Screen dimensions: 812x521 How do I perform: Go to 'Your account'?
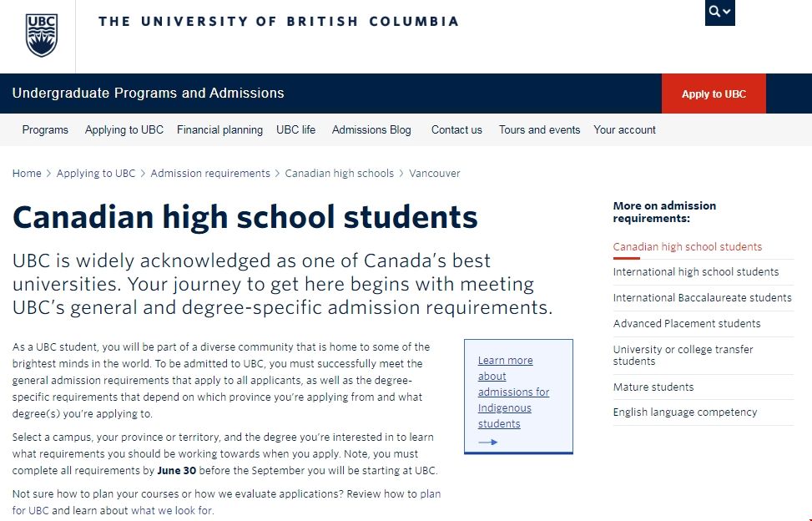tap(624, 129)
